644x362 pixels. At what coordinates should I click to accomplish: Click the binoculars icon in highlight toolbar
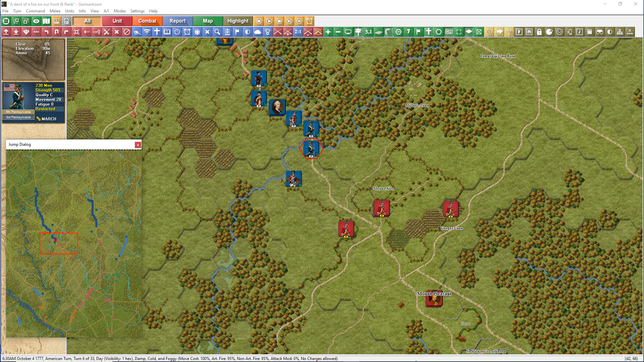click(600, 32)
